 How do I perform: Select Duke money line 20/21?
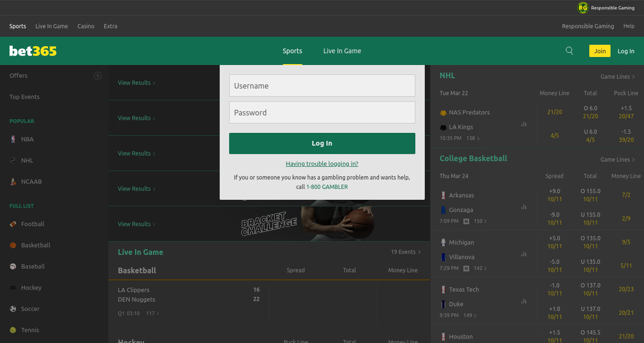tap(626, 313)
